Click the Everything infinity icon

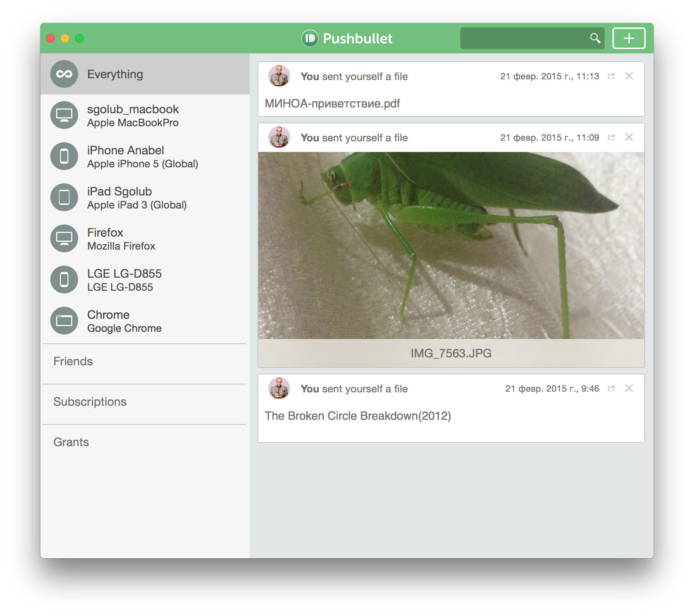click(x=64, y=74)
